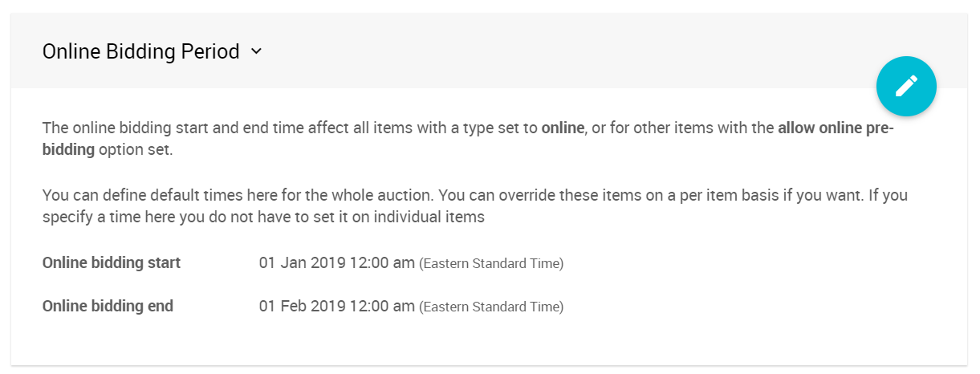Click "2019" in the bidding end date
This screenshot has height=374, width=980.
coord(327,306)
